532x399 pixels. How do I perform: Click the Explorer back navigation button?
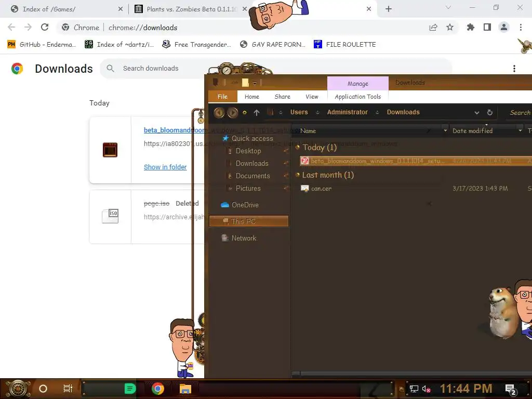[219, 112]
